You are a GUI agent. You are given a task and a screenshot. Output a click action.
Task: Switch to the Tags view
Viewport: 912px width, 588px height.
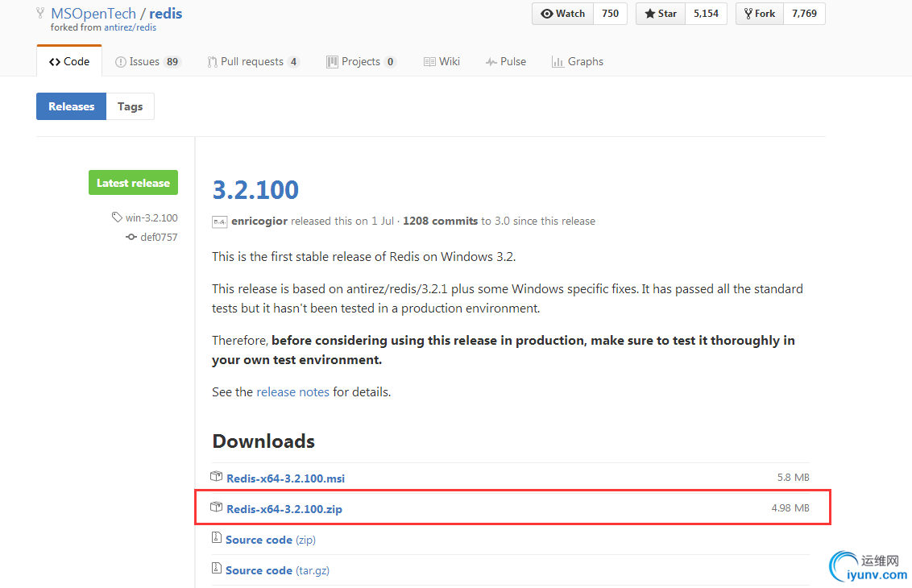131,106
